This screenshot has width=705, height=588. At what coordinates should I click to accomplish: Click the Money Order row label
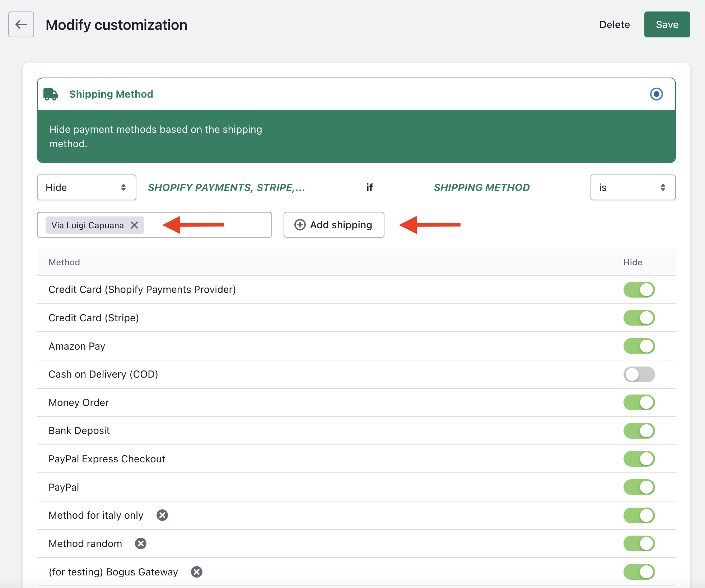tap(79, 402)
